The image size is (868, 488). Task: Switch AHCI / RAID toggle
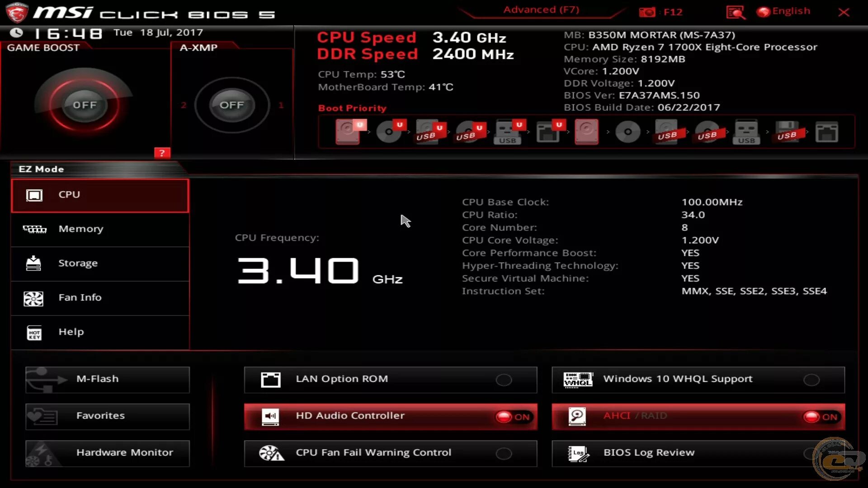(821, 417)
